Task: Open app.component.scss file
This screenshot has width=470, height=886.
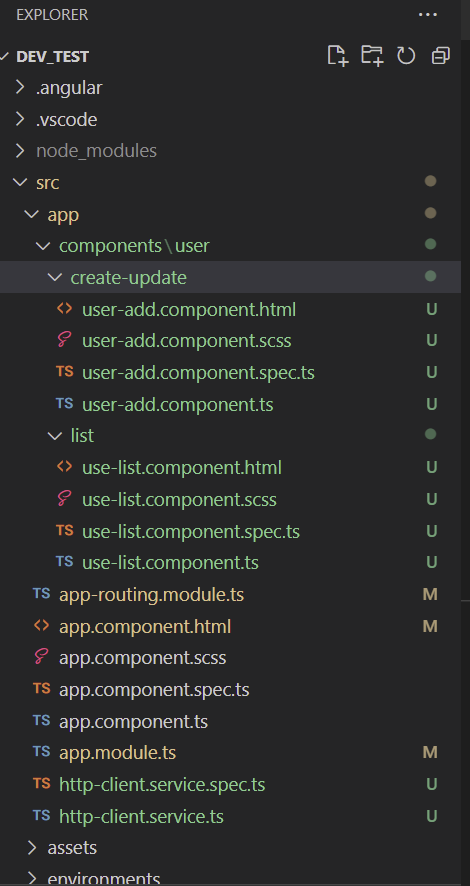Action: coord(230,658)
